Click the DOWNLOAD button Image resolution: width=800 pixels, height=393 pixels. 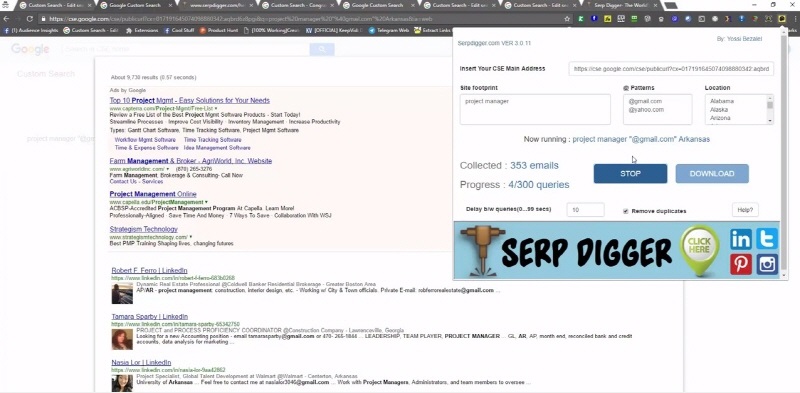[712, 174]
